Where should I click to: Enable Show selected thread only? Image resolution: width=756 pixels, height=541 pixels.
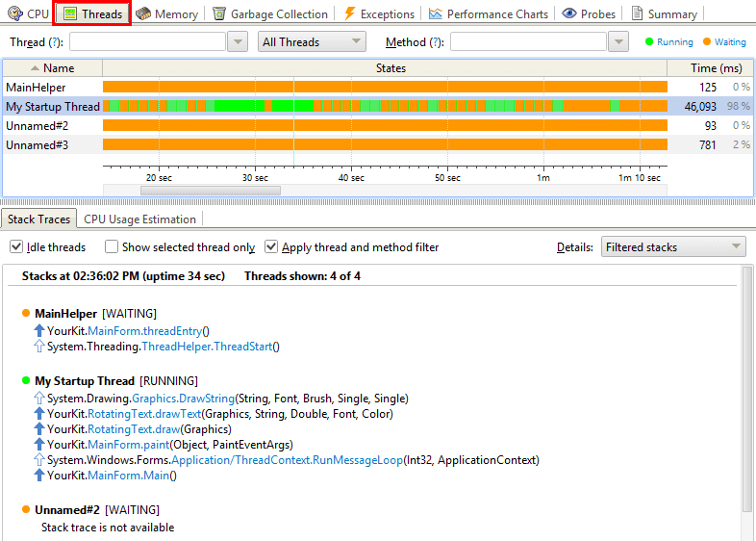(112, 247)
